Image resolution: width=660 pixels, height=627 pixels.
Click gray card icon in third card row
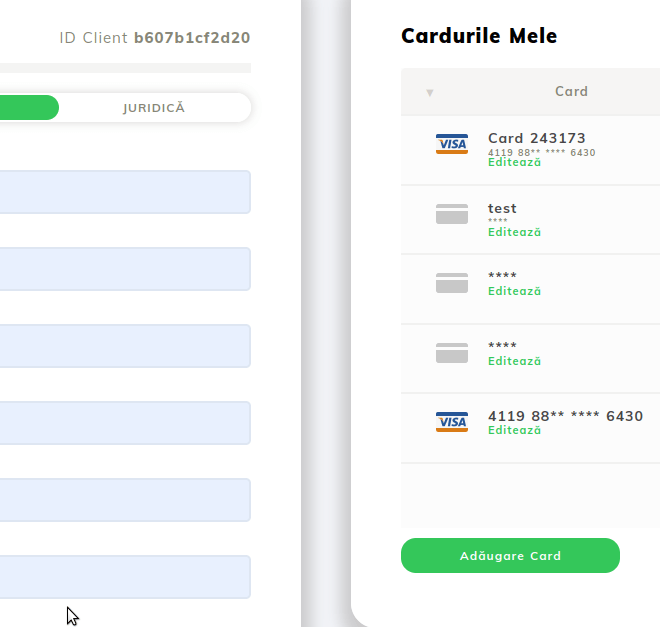pos(452,283)
